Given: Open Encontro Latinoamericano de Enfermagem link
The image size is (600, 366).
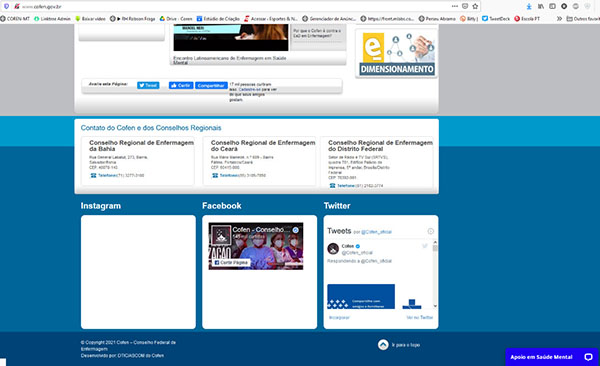Looking at the screenshot, I should (x=230, y=59).
